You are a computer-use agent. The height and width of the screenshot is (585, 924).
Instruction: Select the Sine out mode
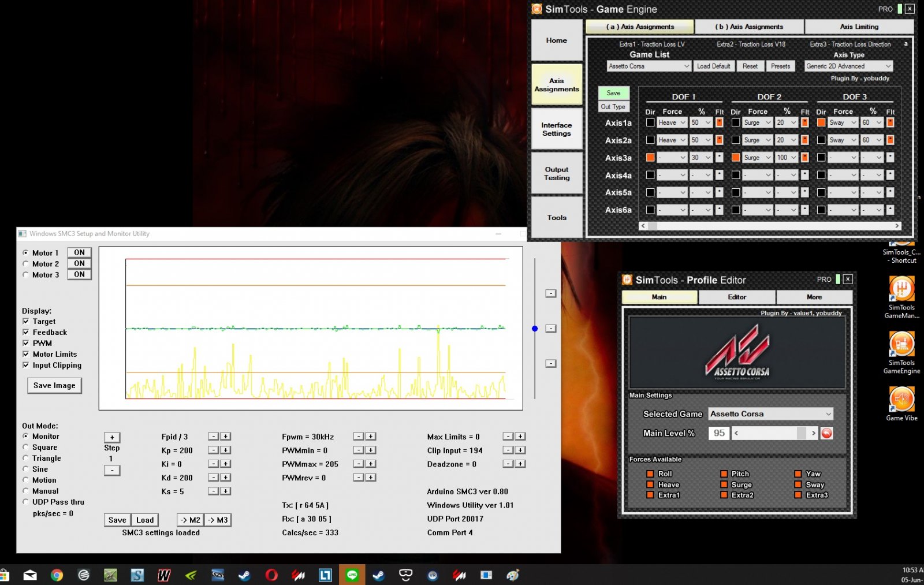[x=25, y=469]
